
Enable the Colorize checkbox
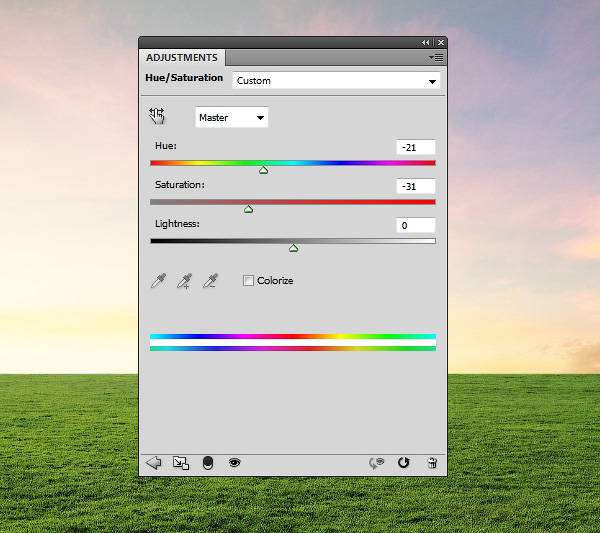pyautogui.click(x=248, y=280)
